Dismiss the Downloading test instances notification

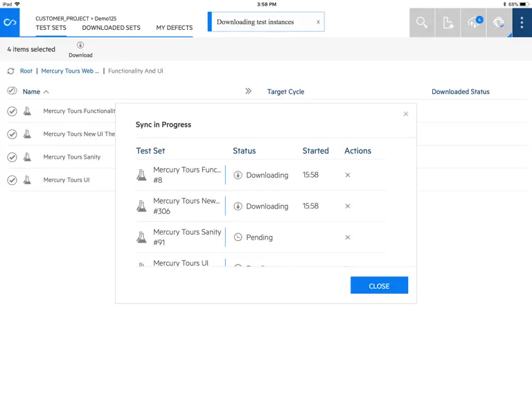click(x=318, y=22)
